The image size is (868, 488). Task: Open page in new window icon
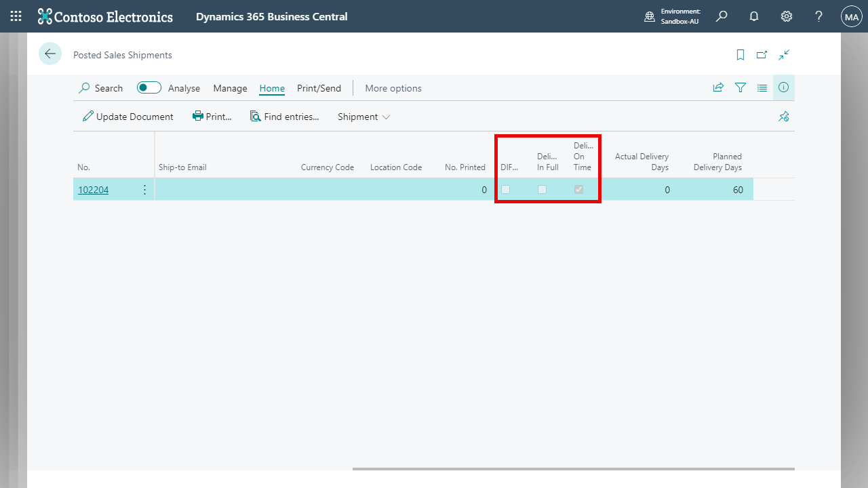[x=762, y=55]
